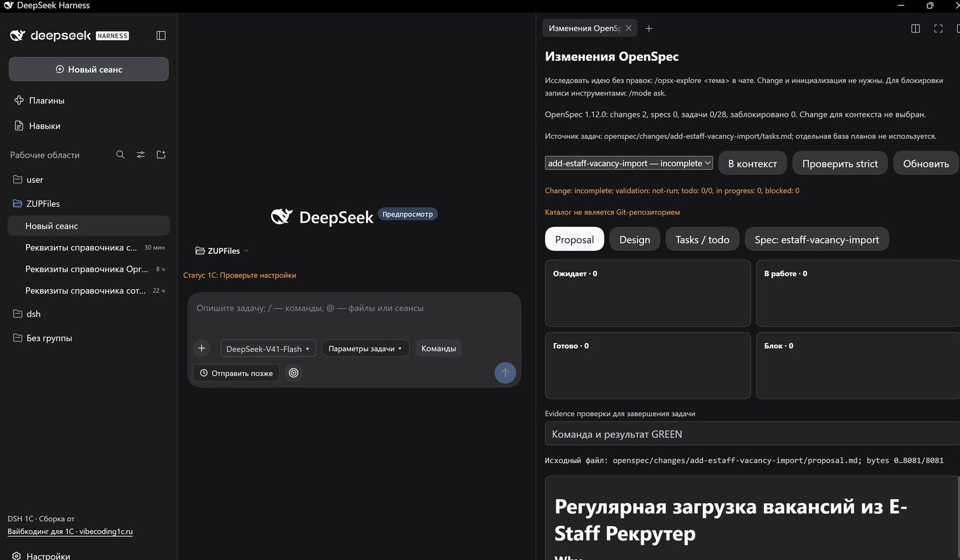Expand panel to fullscreen icon

click(x=938, y=29)
